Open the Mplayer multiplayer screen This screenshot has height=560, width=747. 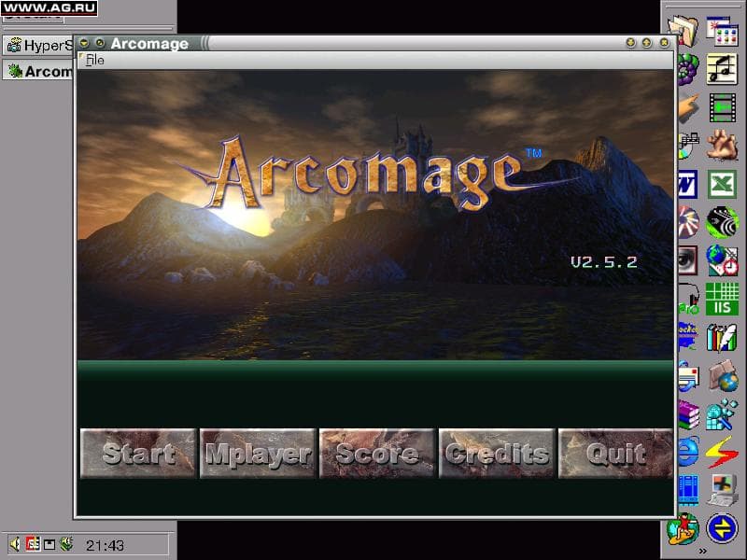click(x=258, y=453)
